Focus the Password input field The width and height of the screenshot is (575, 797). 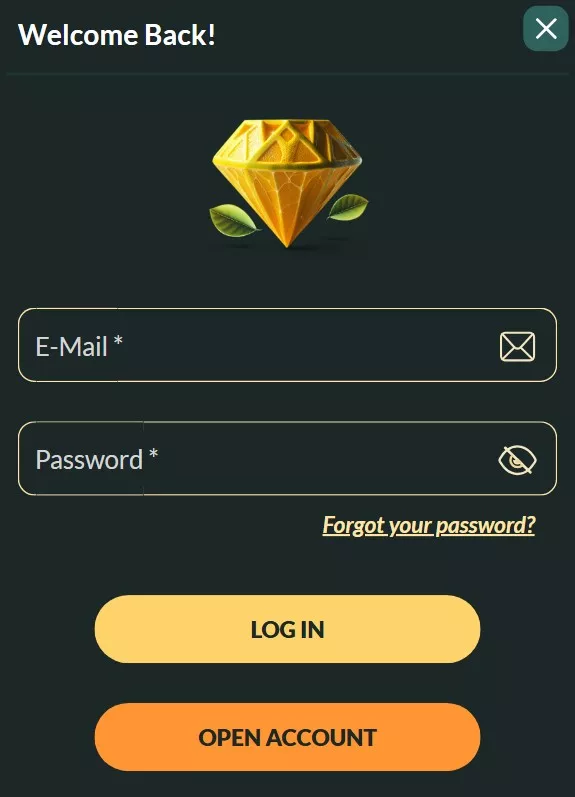click(287, 458)
